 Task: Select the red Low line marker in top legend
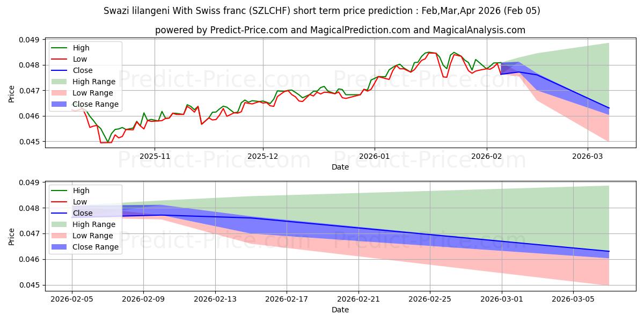coord(61,59)
